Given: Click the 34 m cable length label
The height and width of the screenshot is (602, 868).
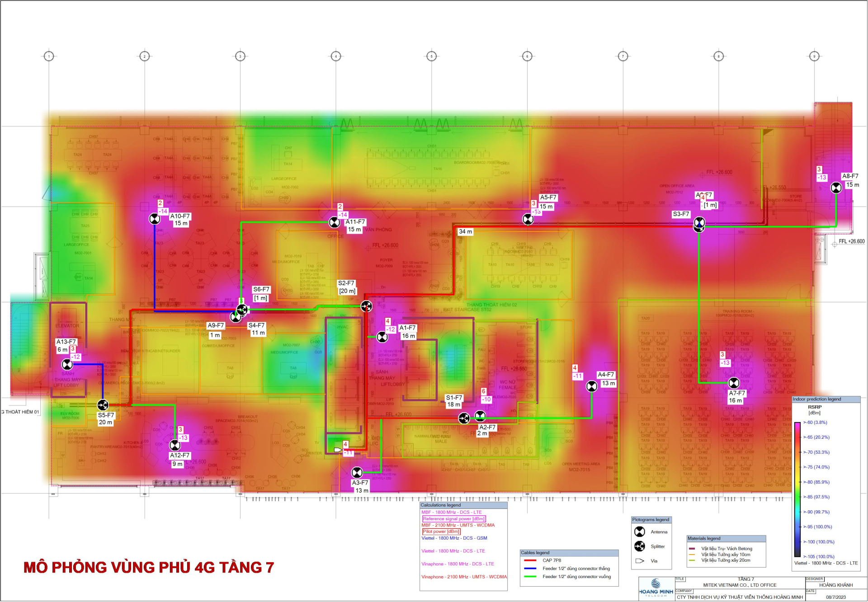Looking at the screenshot, I should click(x=465, y=232).
